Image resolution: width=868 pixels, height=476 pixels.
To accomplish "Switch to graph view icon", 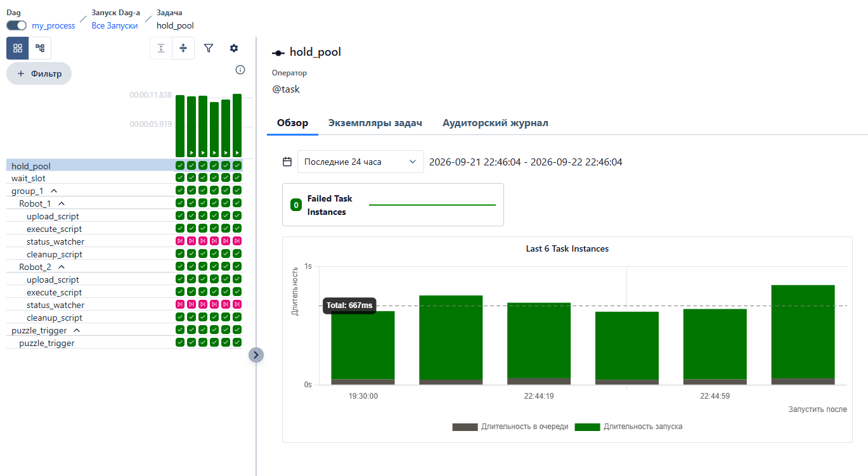I will pos(40,48).
